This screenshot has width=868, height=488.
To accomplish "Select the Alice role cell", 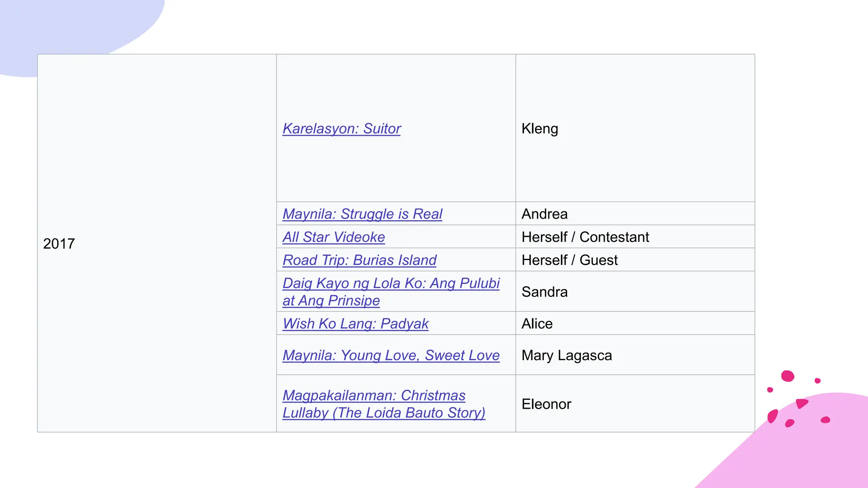I will (635, 323).
